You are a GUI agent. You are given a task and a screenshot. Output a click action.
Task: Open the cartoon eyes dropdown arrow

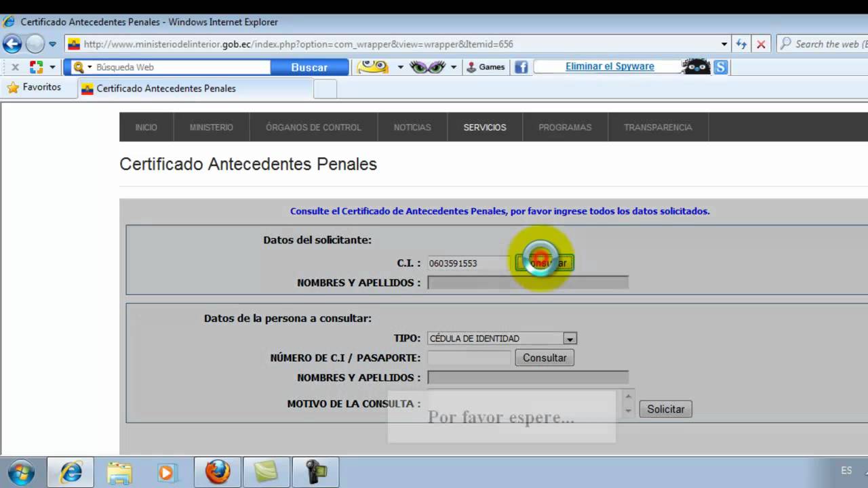point(453,67)
